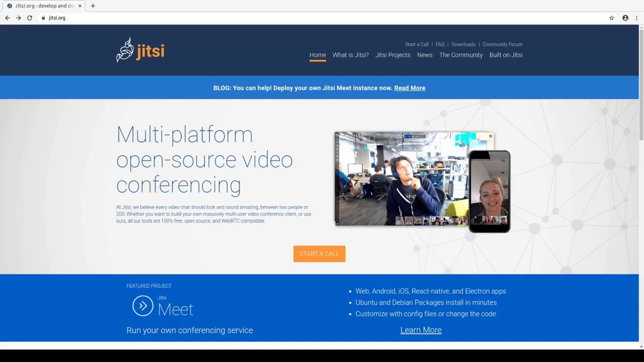Visit the Community Forum link
This screenshot has width=644, height=362.
pos(503,44)
